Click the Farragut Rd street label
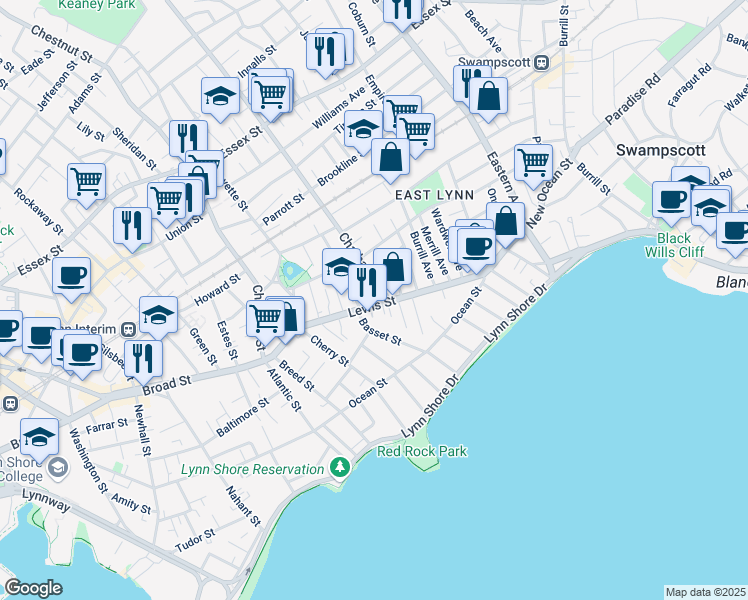Viewport: 748px width, 600px height. [689, 85]
